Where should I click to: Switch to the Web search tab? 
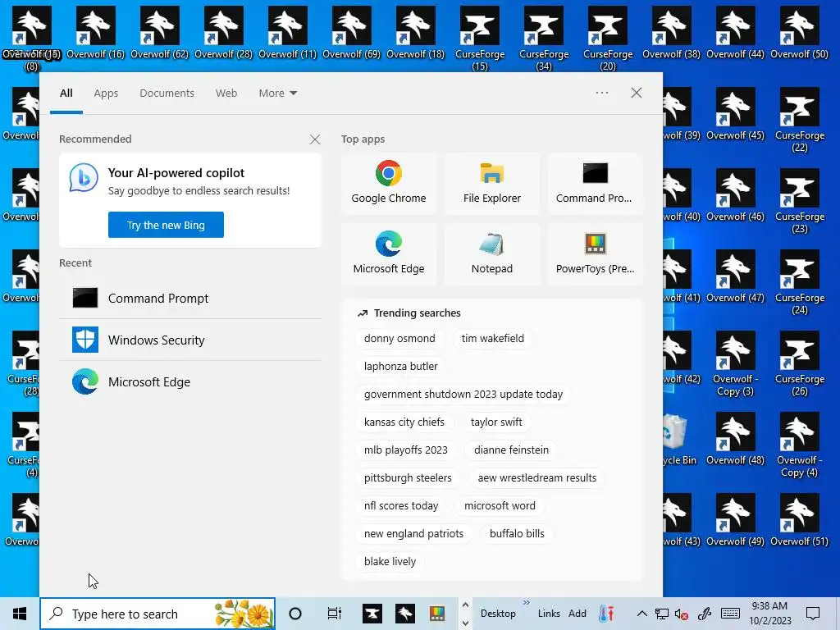click(x=226, y=94)
